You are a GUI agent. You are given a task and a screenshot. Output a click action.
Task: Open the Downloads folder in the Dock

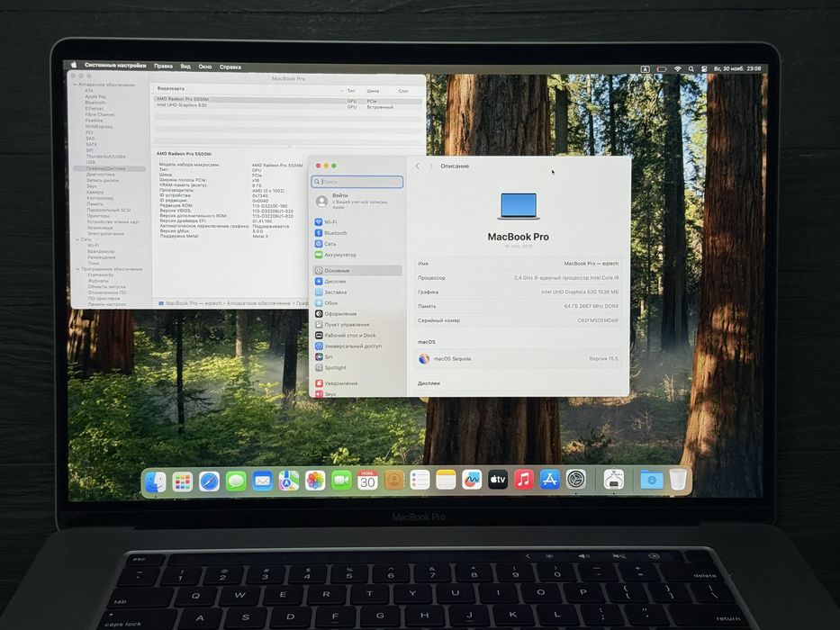(652, 480)
